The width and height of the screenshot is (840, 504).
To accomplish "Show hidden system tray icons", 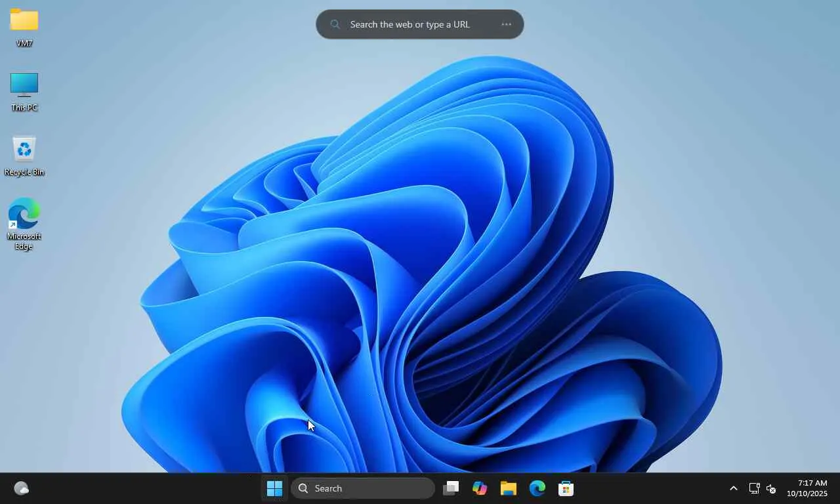I will tap(734, 488).
